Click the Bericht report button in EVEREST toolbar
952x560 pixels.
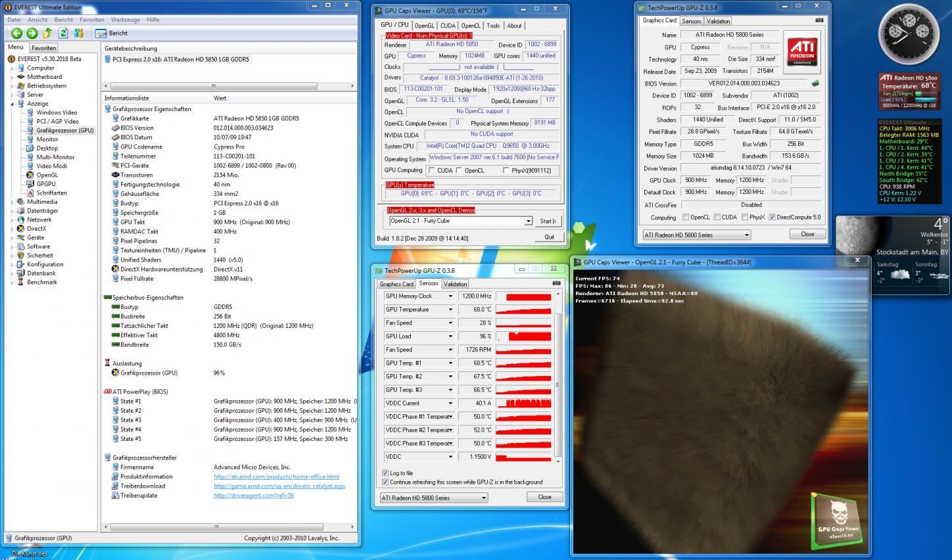pyautogui.click(x=112, y=33)
